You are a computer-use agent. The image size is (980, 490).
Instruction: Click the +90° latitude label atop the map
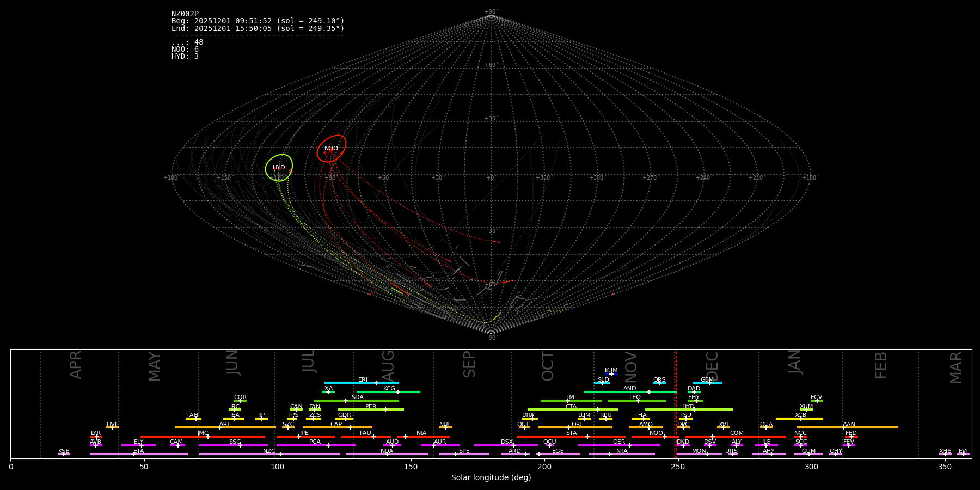pyautogui.click(x=491, y=12)
